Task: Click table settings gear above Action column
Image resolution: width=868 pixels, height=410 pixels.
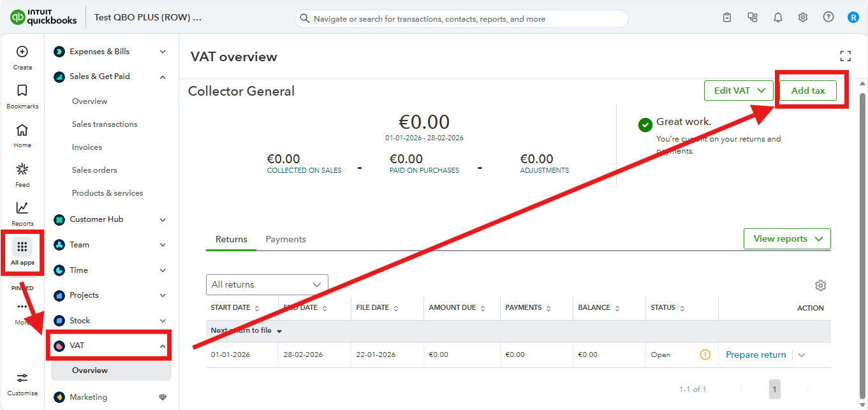Action: point(821,285)
